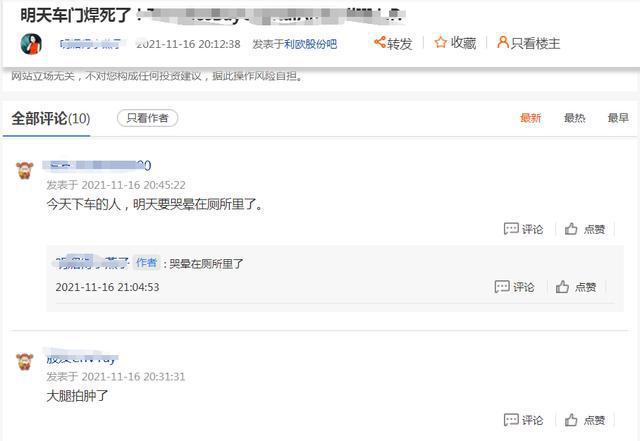This screenshot has width=640, height=441.
Task: Toggle the 只看作者 filter button
Action: click(x=147, y=118)
